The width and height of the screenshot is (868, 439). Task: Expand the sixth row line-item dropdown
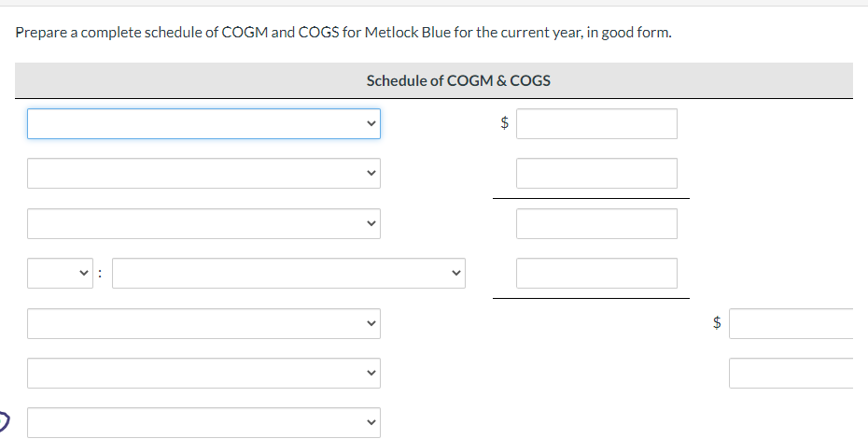click(203, 373)
